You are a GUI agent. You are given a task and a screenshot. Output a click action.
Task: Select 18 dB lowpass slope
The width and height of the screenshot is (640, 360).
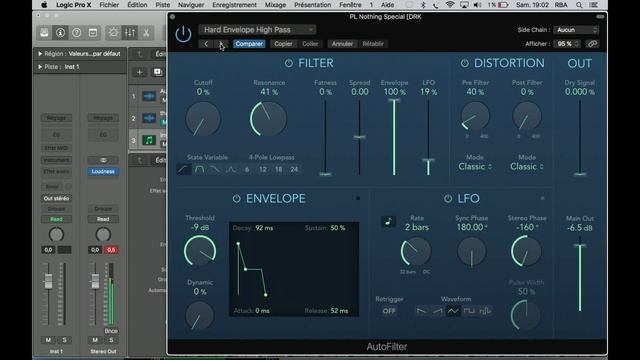pos(278,169)
